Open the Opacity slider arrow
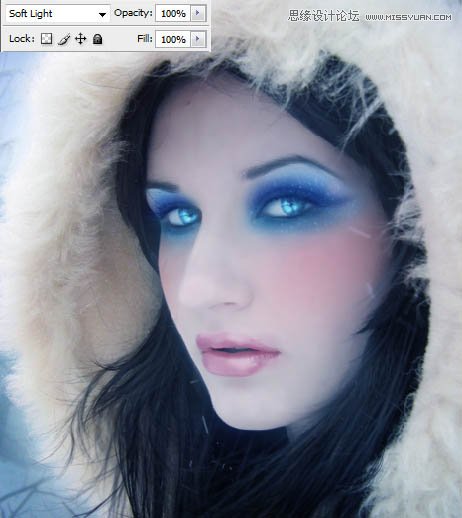 click(198, 13)
